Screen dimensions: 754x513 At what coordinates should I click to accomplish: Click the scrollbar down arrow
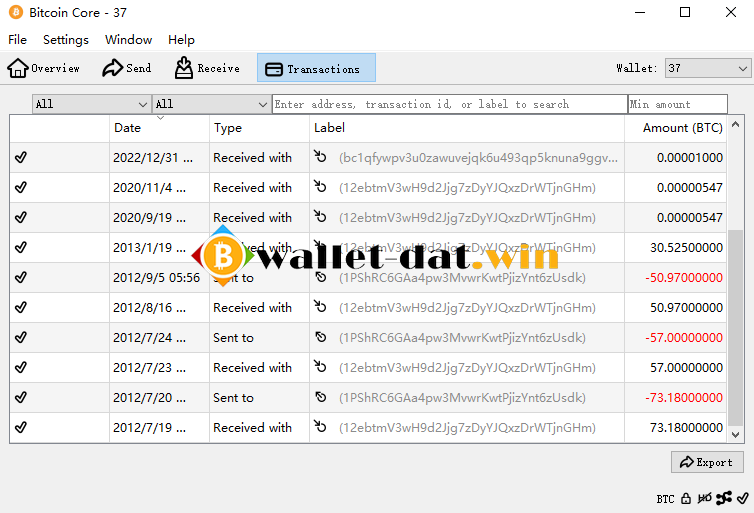(735, 434)
